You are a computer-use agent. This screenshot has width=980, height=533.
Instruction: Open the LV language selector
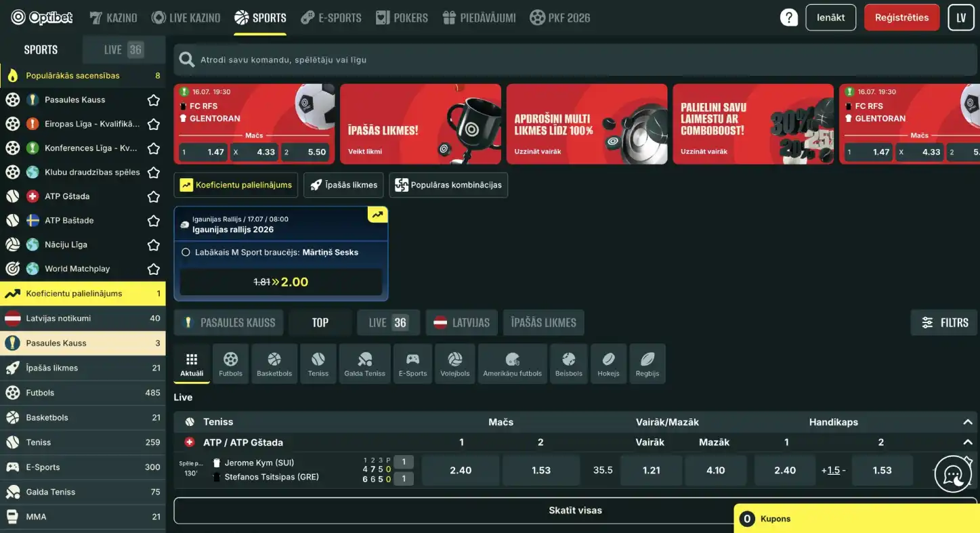961,18
